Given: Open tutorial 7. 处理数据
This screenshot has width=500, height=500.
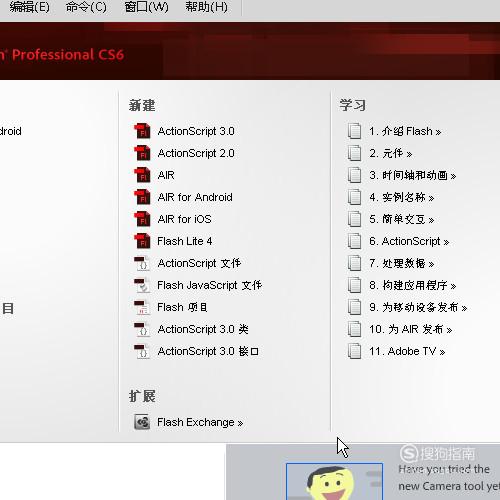Looking at the screenshot, I should pos(402,263).
